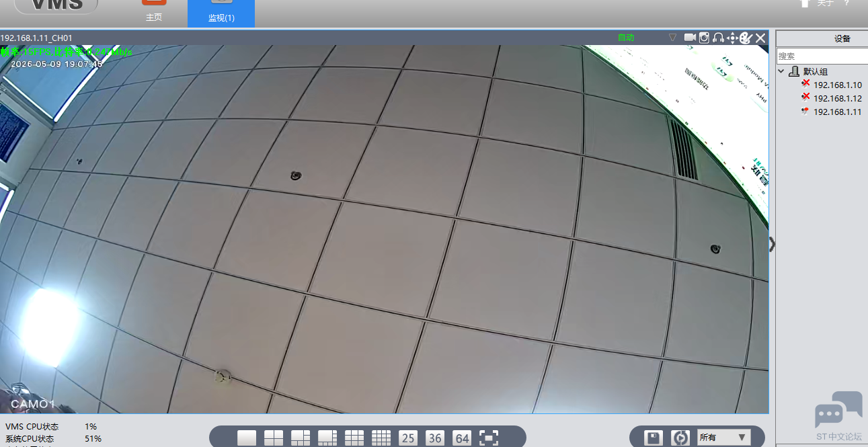Save the current view with floppy icon
Viewport: 868px width, 447px height.
653,438
